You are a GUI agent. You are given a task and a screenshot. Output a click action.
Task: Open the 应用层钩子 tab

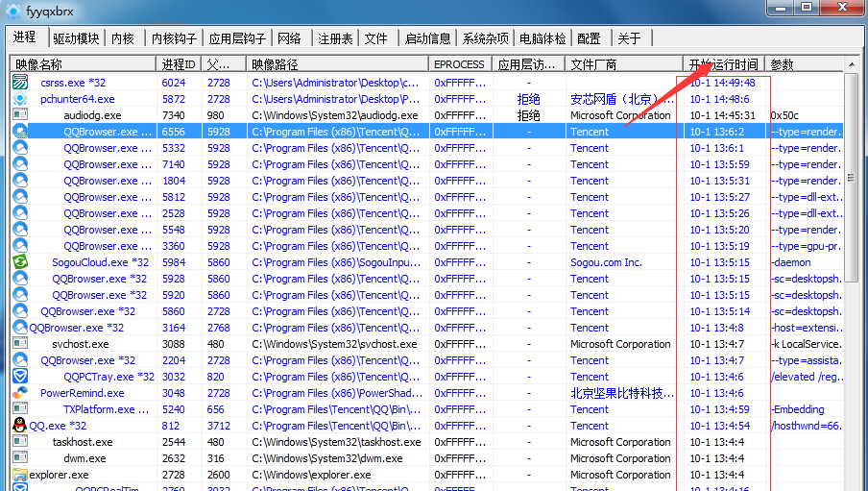(x=237, y=38)
